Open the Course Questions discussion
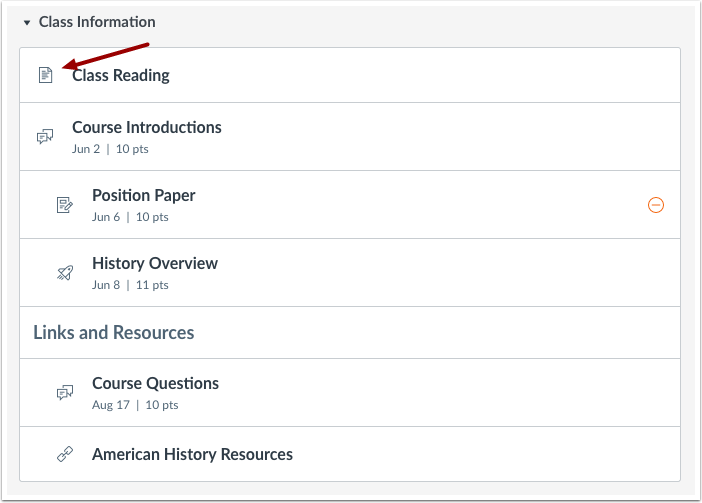 pyautogui.click(x=155, y=384)
